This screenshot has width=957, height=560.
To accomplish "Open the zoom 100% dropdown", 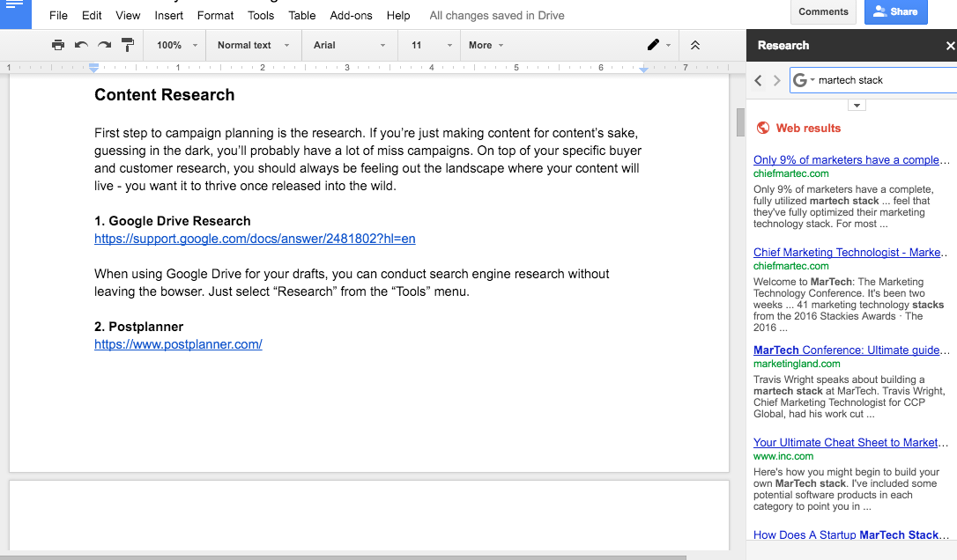I will [x=176, y=45].
